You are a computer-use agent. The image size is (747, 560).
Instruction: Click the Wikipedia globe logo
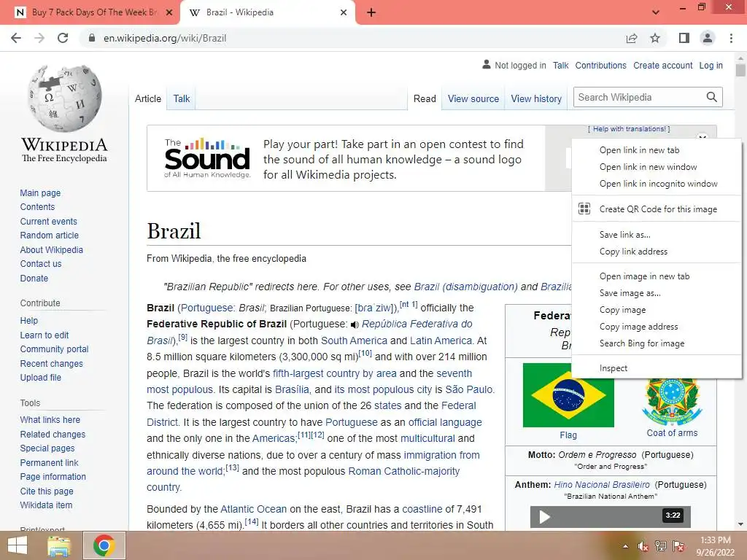(64, 98)
